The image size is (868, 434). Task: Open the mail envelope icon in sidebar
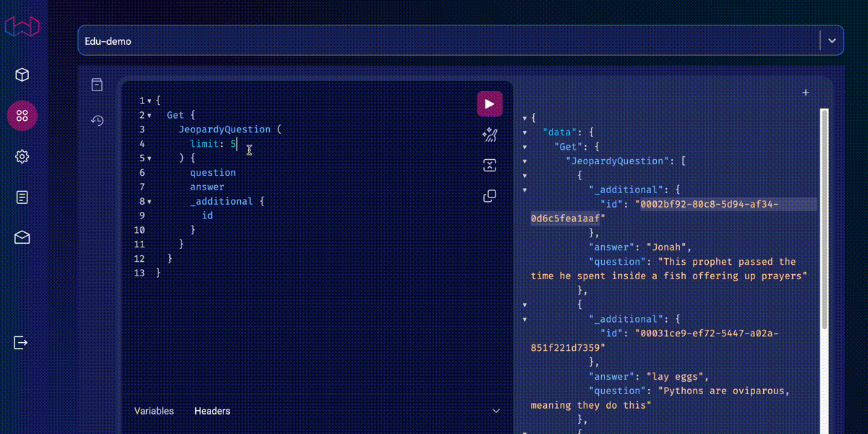(22, 237)
